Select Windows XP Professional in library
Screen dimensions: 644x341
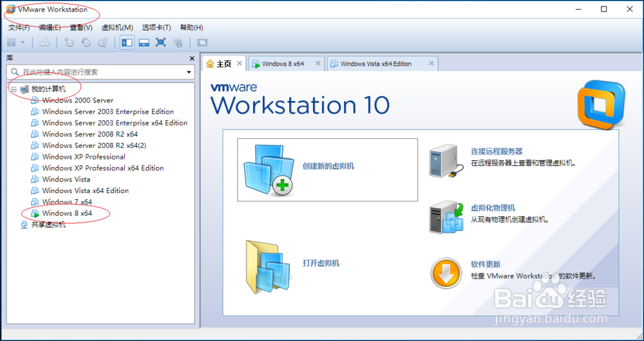84,157
